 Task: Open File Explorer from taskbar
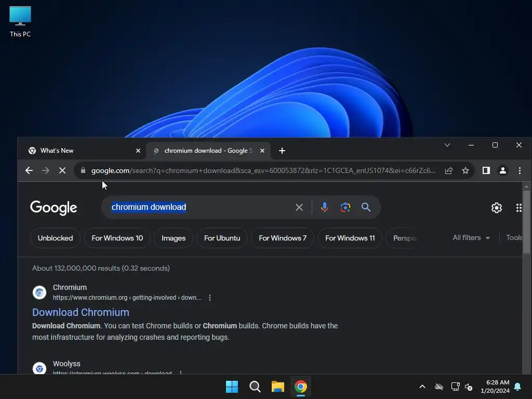click(x=277, y=387)
